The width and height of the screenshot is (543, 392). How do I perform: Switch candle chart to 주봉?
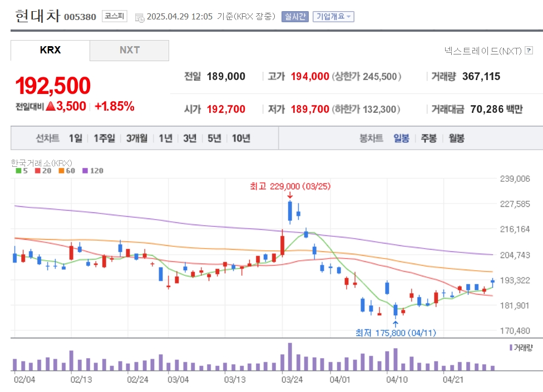click(429, 138)
